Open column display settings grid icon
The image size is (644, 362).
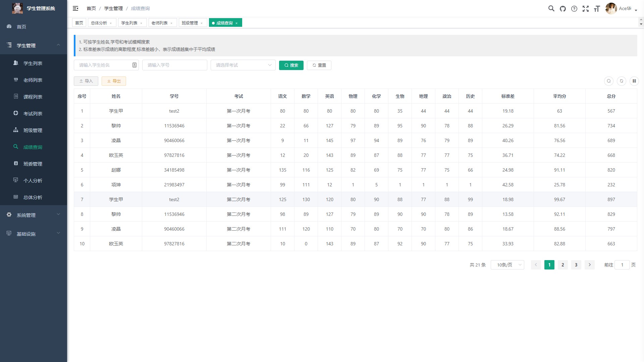pos(634,81)
